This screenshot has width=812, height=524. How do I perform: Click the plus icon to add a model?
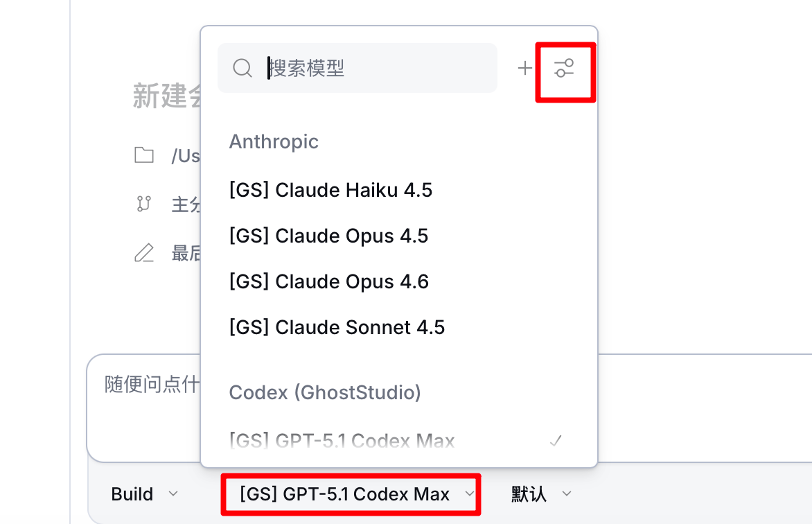(x=525, y=68)
